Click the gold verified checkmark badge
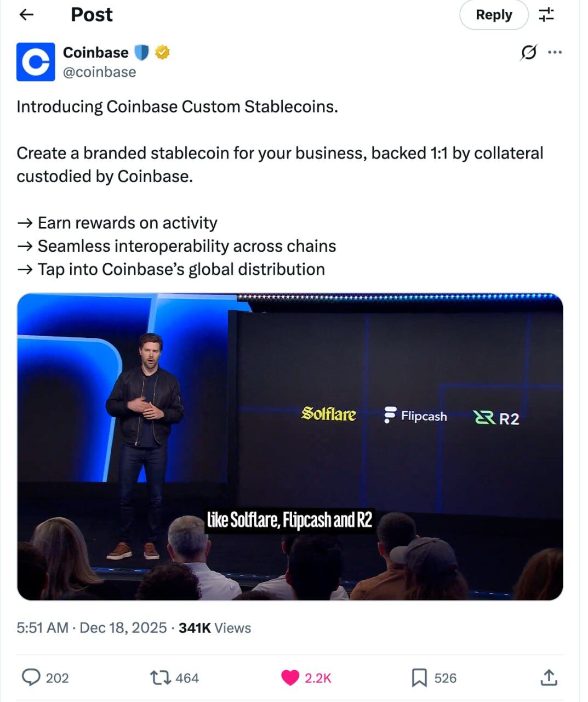Screen dimensions: 588x702 pos(162,53)
